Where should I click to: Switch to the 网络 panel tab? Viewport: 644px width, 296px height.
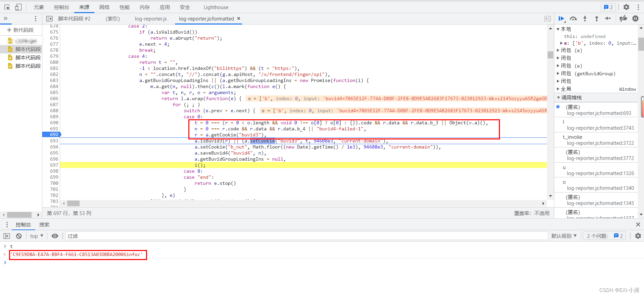[x=104, y=7]
